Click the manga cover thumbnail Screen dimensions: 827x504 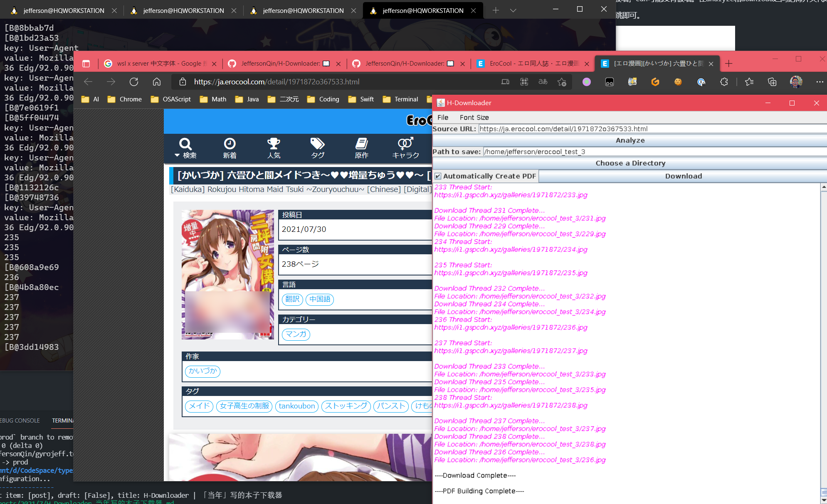227,275
